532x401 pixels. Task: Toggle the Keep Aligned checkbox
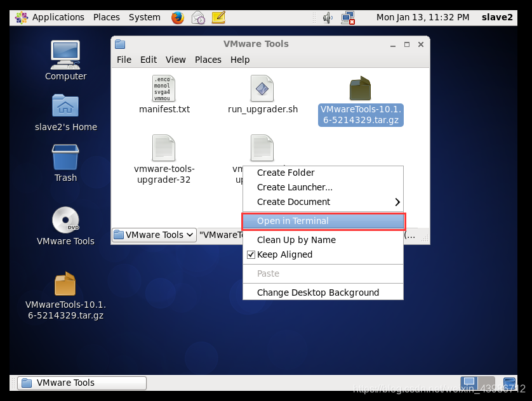[251, 254]
